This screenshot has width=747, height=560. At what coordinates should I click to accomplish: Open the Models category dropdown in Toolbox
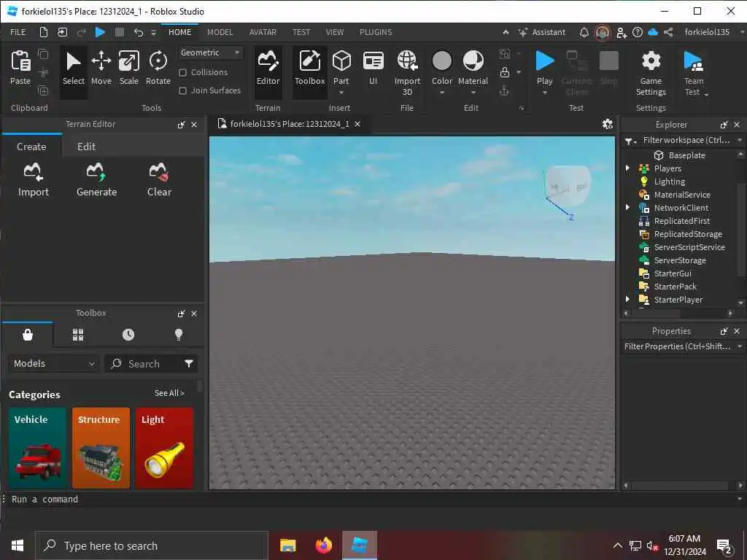pyautogui.click(x=54, y=363)
